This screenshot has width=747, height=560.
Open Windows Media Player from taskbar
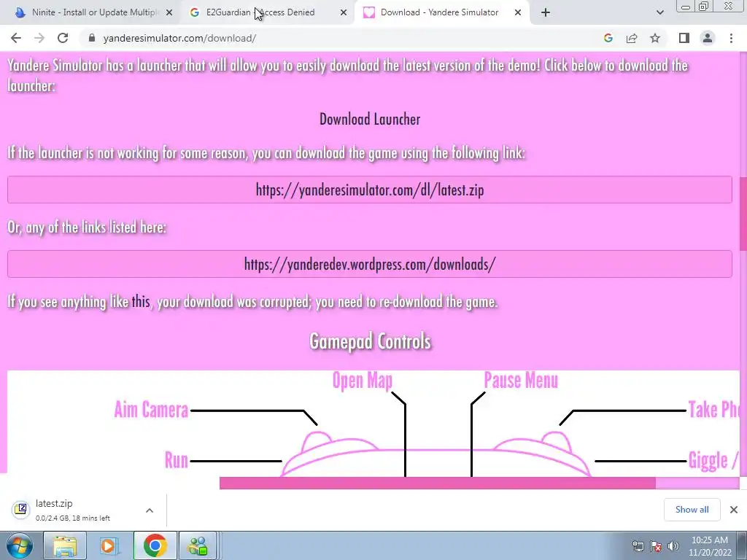point(109,545)
